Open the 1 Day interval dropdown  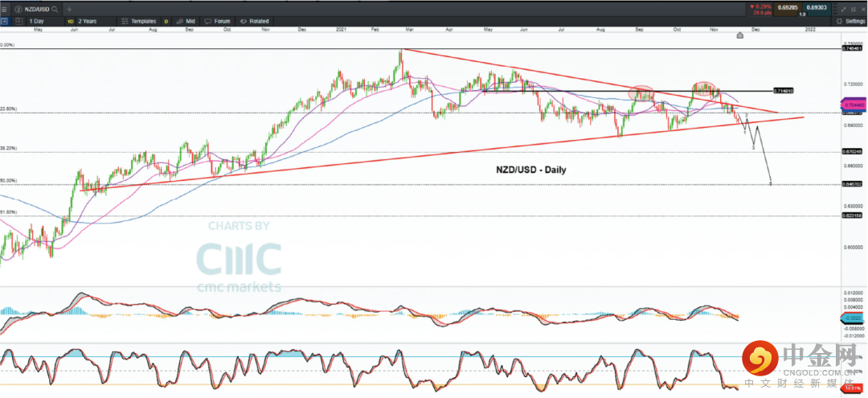(43, 21)
